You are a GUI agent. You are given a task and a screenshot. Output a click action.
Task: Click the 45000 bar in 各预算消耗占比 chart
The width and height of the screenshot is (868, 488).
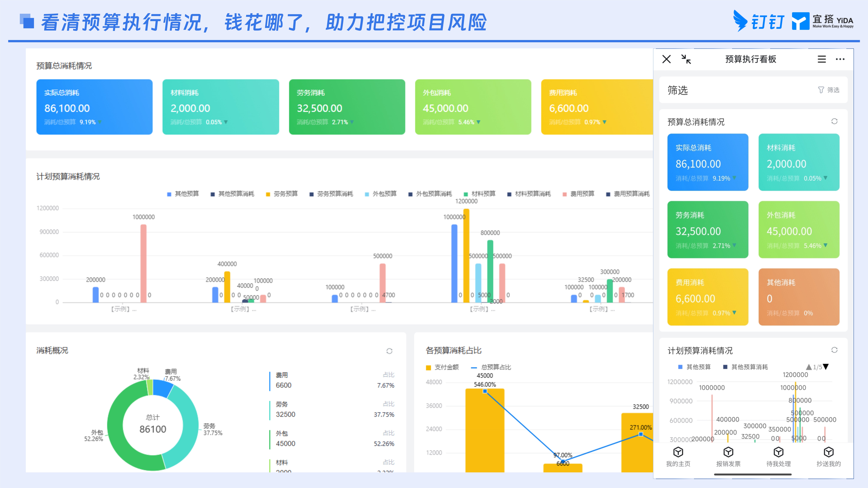485,430
